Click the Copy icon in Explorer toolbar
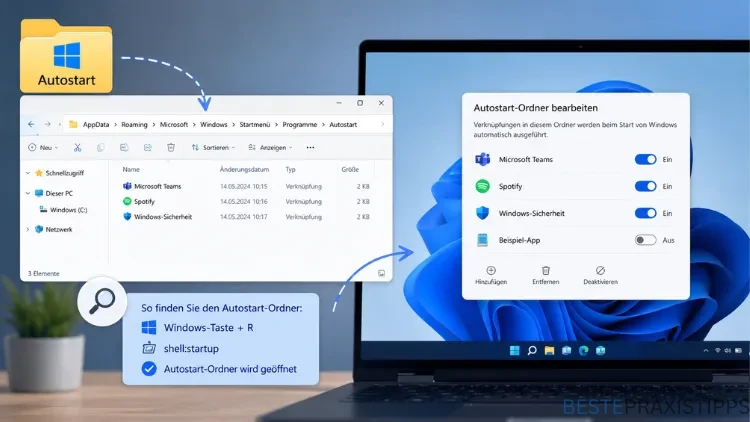 coord(100,147)
